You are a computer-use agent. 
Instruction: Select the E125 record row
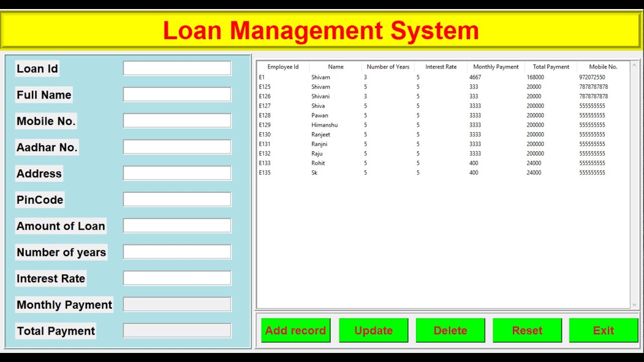[443, 87]
